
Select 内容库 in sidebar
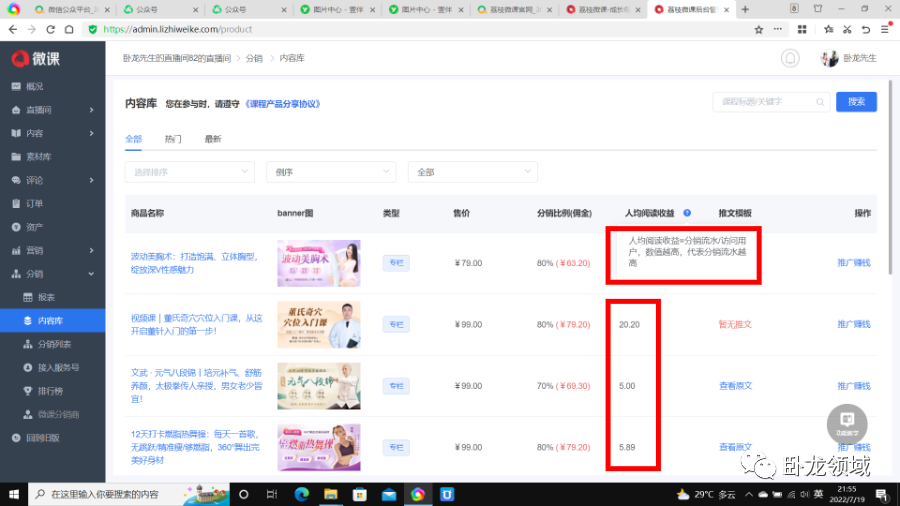tap(52, 321)
